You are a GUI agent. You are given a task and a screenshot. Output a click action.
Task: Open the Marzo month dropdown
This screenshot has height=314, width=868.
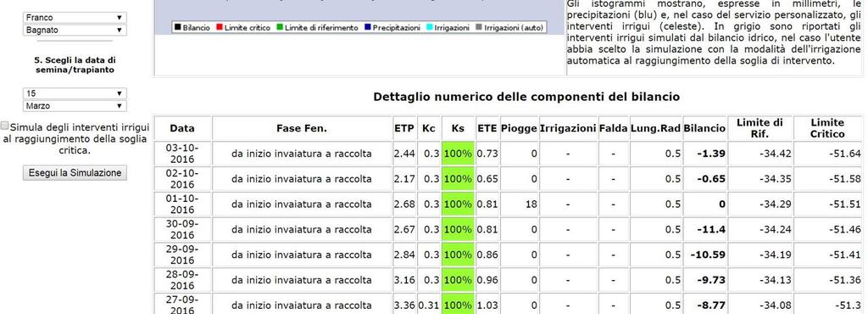point(75,106)
